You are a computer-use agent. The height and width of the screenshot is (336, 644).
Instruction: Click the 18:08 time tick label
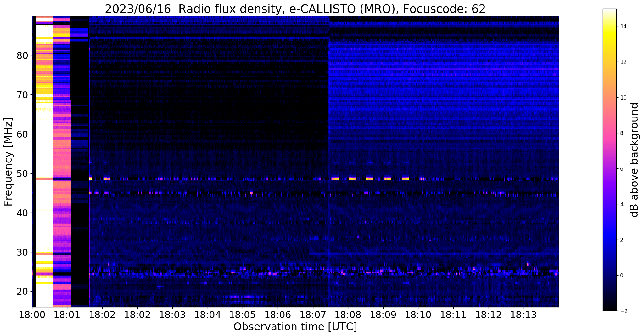pos(348,315)
